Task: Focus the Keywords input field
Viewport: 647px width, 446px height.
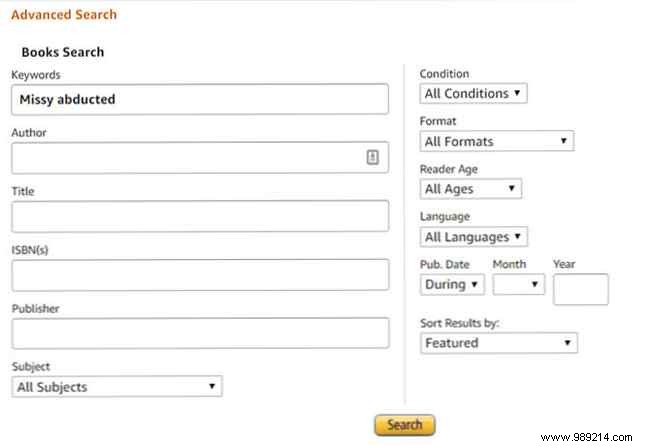Action: tap(200, 99)
